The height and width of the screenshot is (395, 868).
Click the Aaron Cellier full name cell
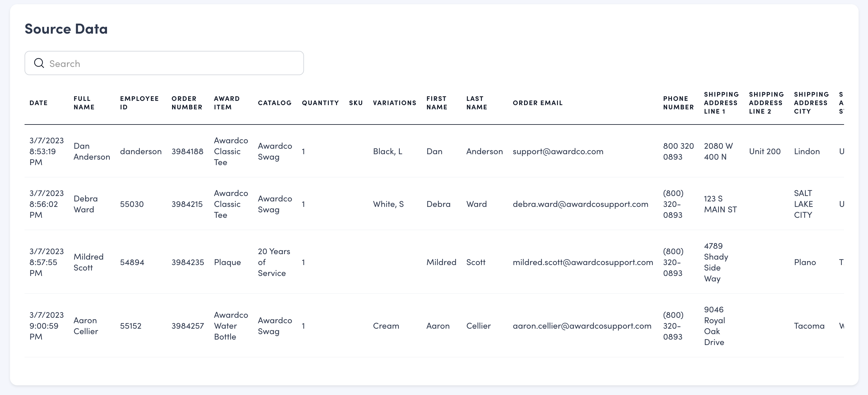coord(85,326)
